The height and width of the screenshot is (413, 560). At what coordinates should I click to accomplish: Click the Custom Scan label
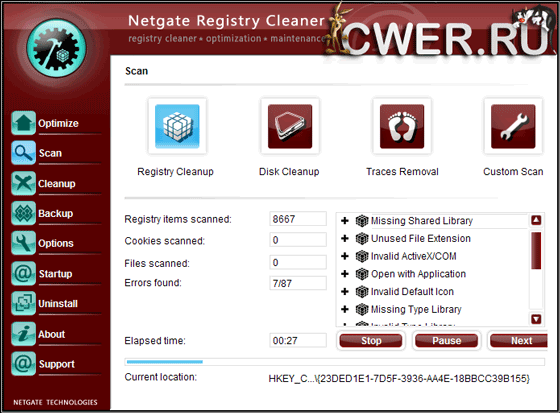513,172
